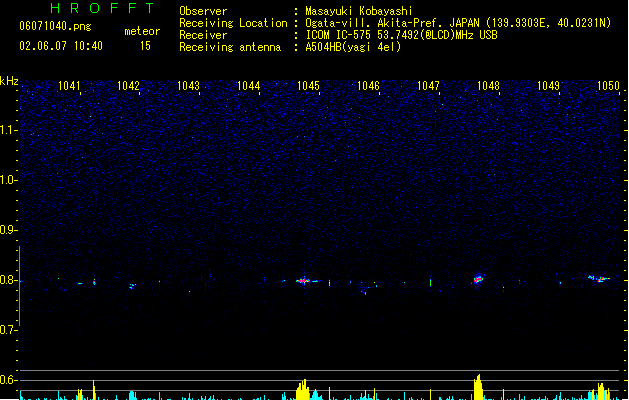The width and height of the screenshot is (629, 400).
Task: Click the 0.6 kHz frequency label
Action: tap(8, 380)
